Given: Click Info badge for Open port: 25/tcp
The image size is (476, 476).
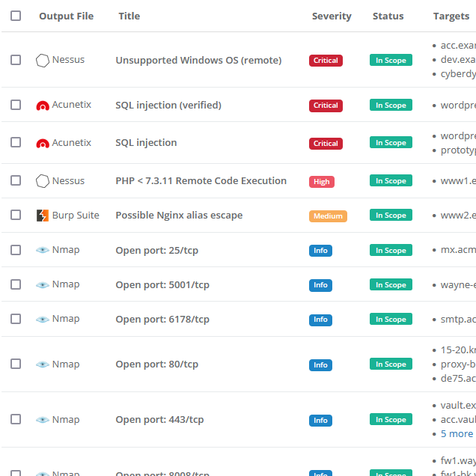Looking at the screenshot, I should (x=320, y=251).
